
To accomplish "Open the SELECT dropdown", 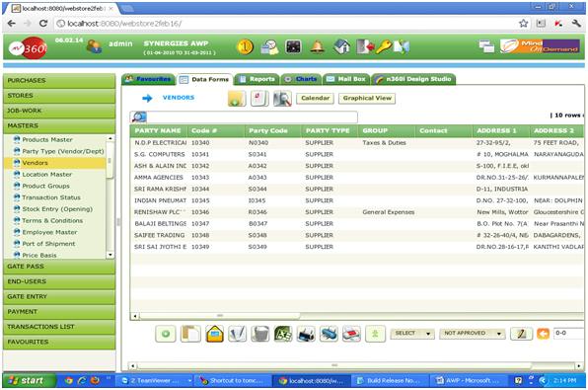I will [412, 334].
